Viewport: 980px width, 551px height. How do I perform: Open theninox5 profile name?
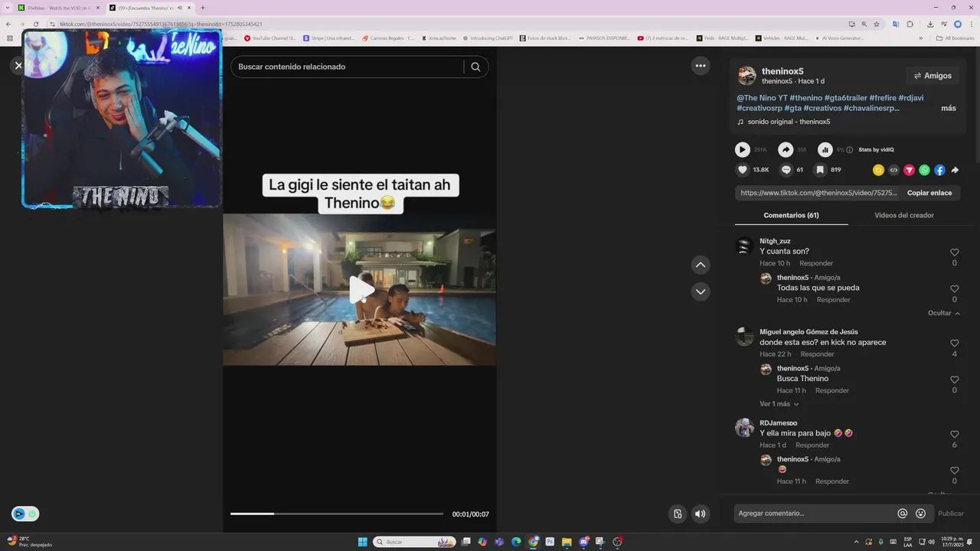782,71
